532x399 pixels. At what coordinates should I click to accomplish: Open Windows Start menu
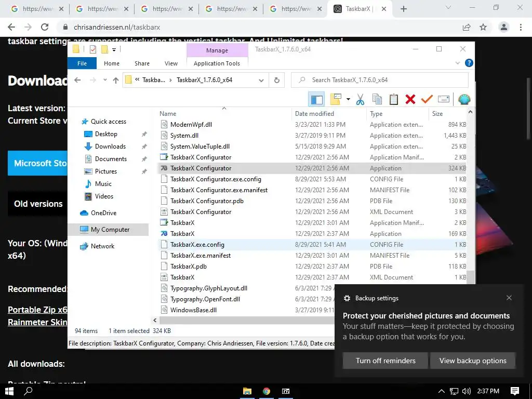coord(9,391)
